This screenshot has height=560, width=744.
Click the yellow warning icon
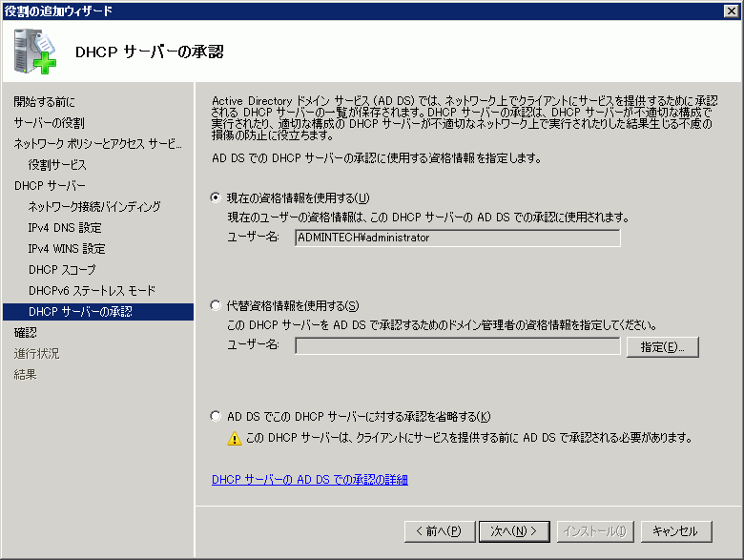point(235,438)
